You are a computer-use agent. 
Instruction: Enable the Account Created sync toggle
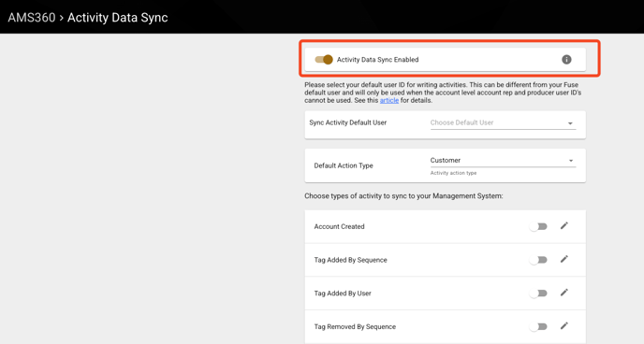pyautogui.click(x=538, y=226)
